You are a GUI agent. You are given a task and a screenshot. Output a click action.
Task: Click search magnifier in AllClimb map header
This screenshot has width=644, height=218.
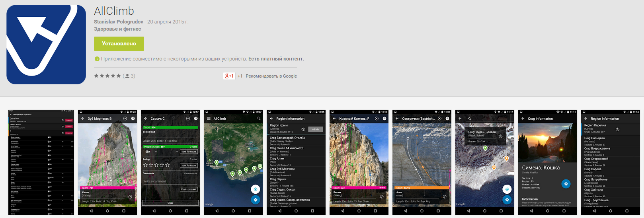tap(258, 119)
